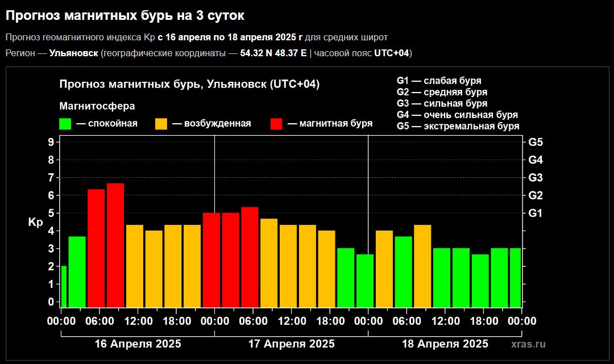Select the red bar at 06:00 on 17 April
Screen dimensions: 614x364
(x=250, y=257)
